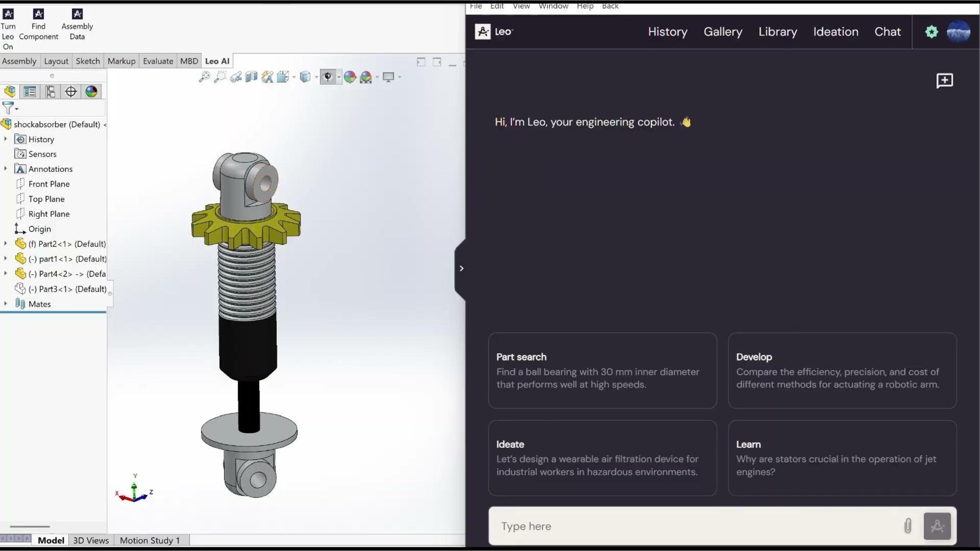Screen dimensions: 980x551
Task: Choose the Part search suggestion card
Action: (603, 371)
